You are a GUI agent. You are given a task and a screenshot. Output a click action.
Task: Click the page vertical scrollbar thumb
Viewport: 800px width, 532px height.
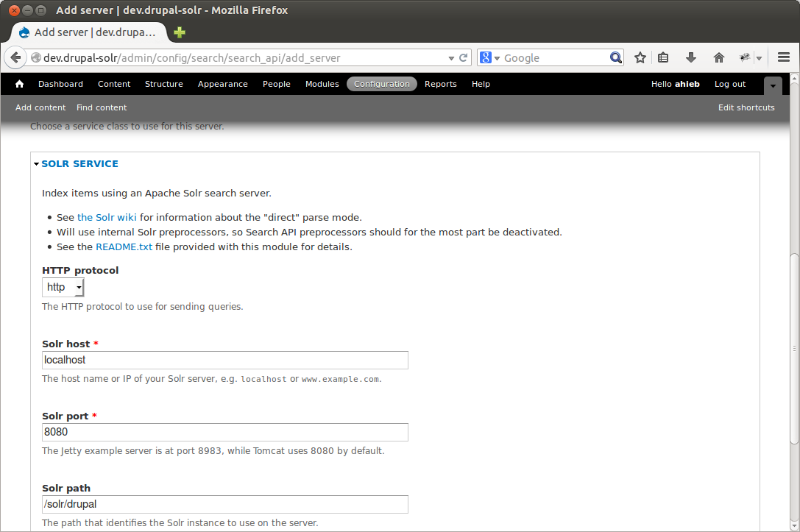coord(794,348)
